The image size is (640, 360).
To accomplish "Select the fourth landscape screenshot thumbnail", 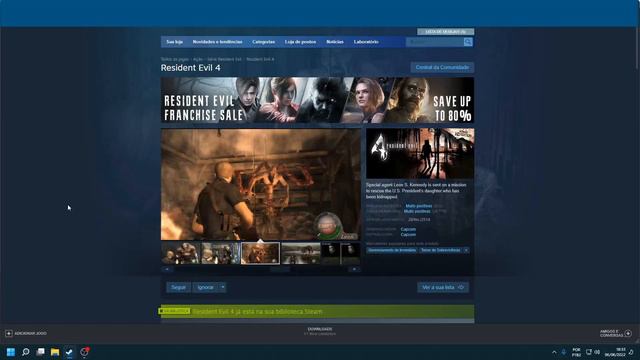I will pyautogui.click(x=300, y=253).
